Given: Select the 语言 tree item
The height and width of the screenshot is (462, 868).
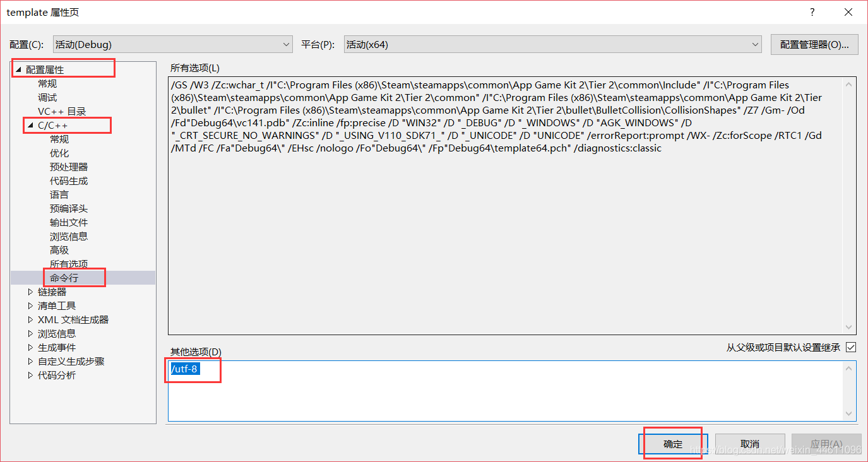Looking at the screenshot, I should tap(59, 195).
